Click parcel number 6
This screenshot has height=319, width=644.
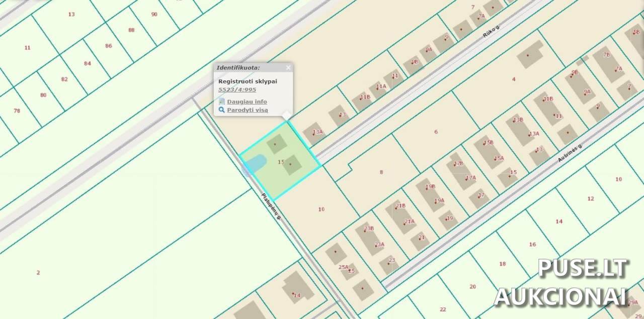click(436, 132)
